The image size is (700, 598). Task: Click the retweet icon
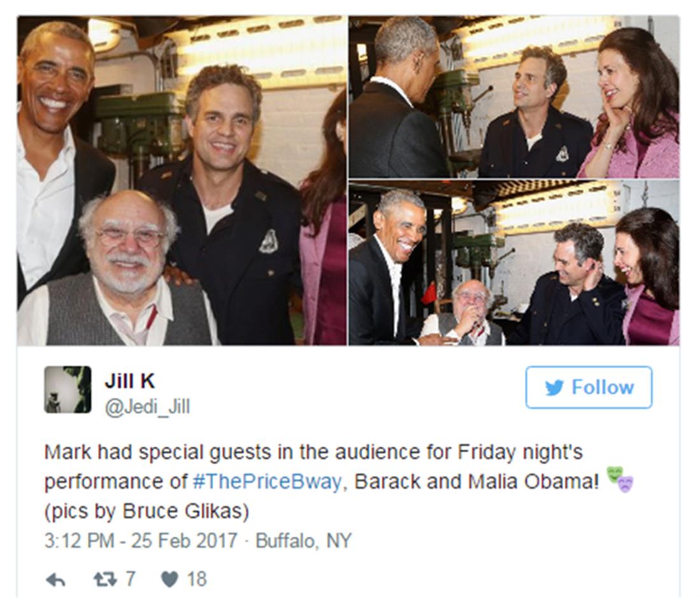(106, 580)
